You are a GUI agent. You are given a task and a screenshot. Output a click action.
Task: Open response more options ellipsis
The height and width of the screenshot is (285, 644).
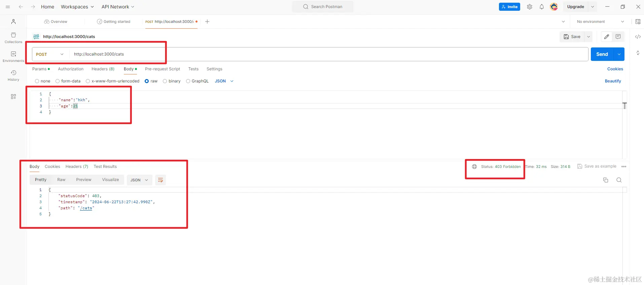[624, 167]
